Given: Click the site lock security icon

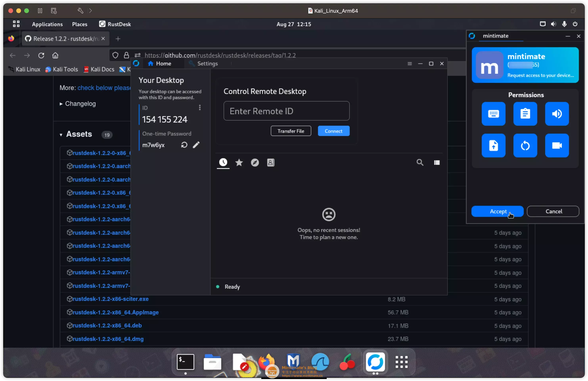Looking at the screenshot, I should [126, 55].
